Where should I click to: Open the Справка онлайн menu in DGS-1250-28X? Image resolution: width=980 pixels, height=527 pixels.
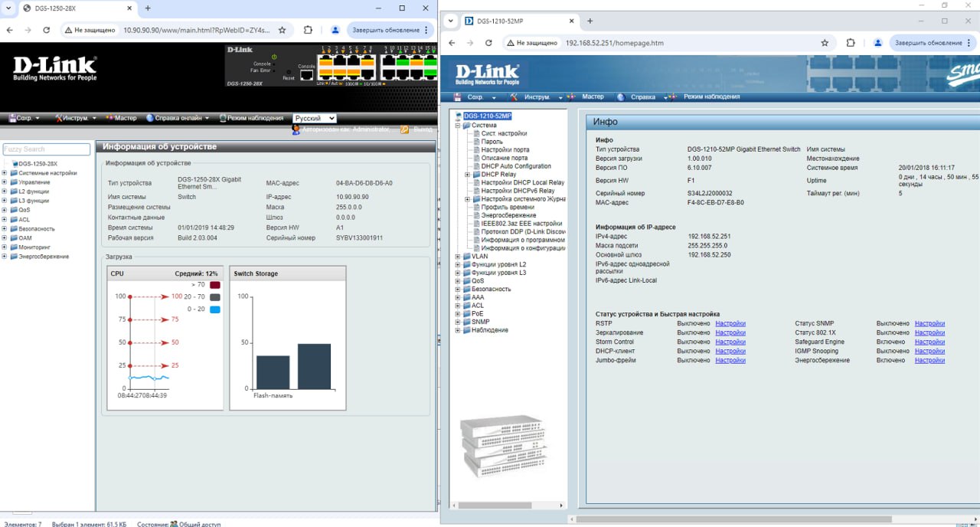coord(178,118)
